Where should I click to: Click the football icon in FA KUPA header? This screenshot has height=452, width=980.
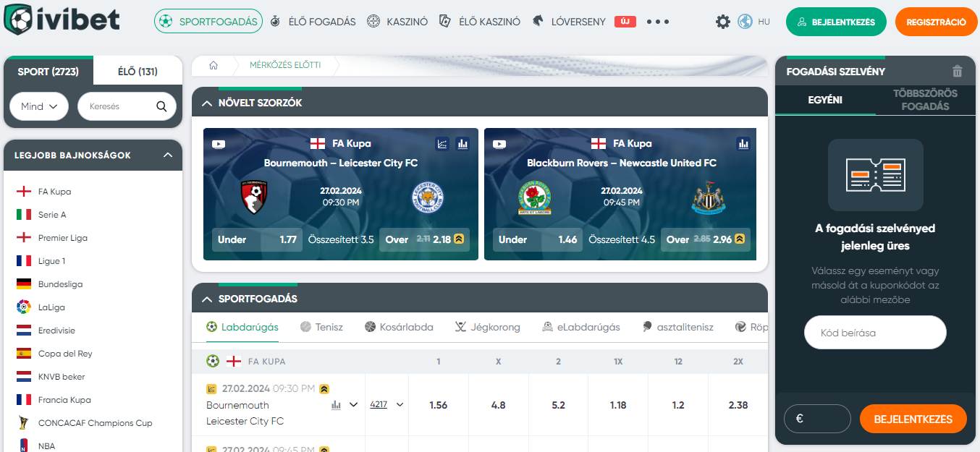point(213,361)
